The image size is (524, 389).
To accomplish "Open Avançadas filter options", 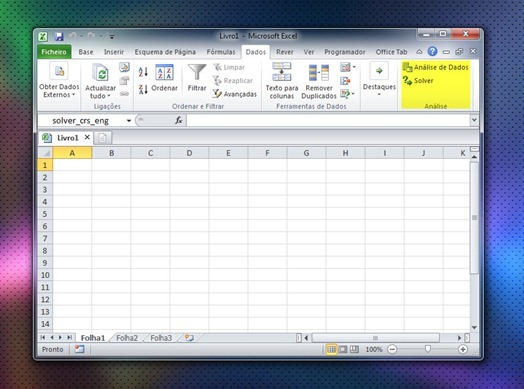I will (x=235, y=94).
